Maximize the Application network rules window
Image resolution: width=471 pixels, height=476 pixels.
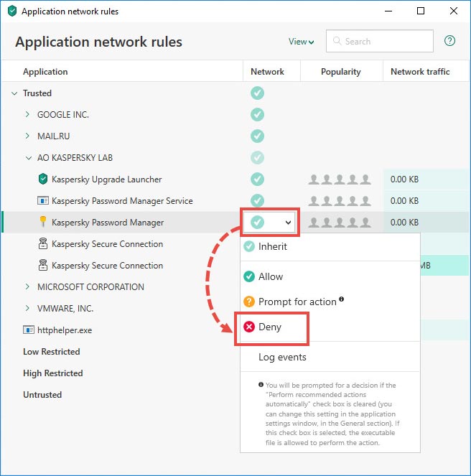421,11
